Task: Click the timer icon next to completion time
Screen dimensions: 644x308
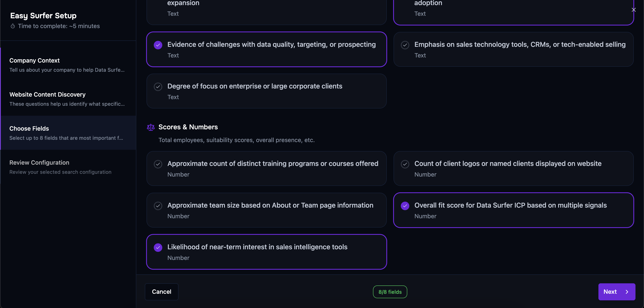Action: (13, 26)
